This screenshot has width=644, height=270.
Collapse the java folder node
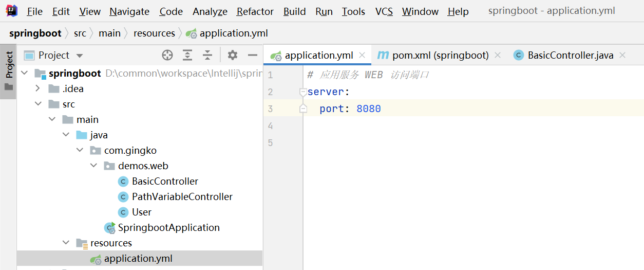click(x=66, y=135)
